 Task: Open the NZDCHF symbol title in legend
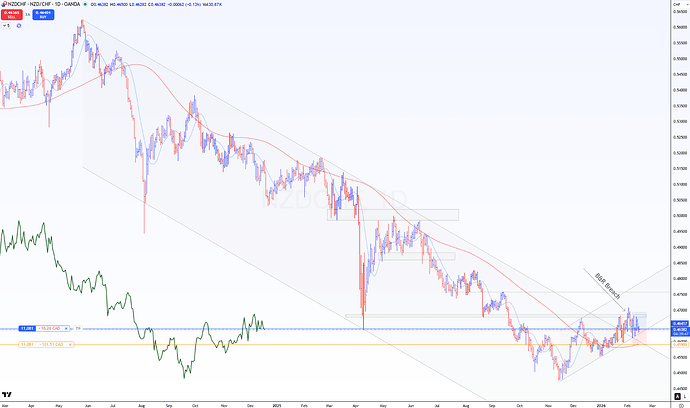44,4
